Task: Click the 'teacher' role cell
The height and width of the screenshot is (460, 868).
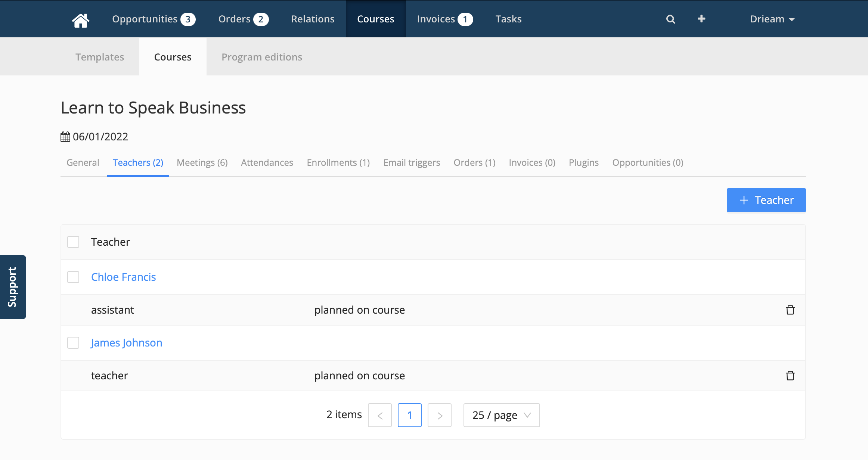Action: pyautogui.click(x=109, y=376)
